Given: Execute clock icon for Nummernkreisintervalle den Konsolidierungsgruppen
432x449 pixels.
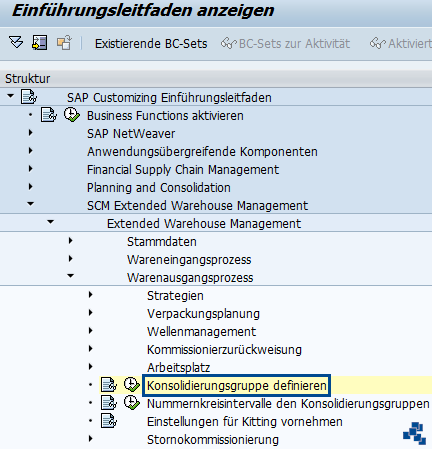Looking at the screenshot, I should coord(132,403).
